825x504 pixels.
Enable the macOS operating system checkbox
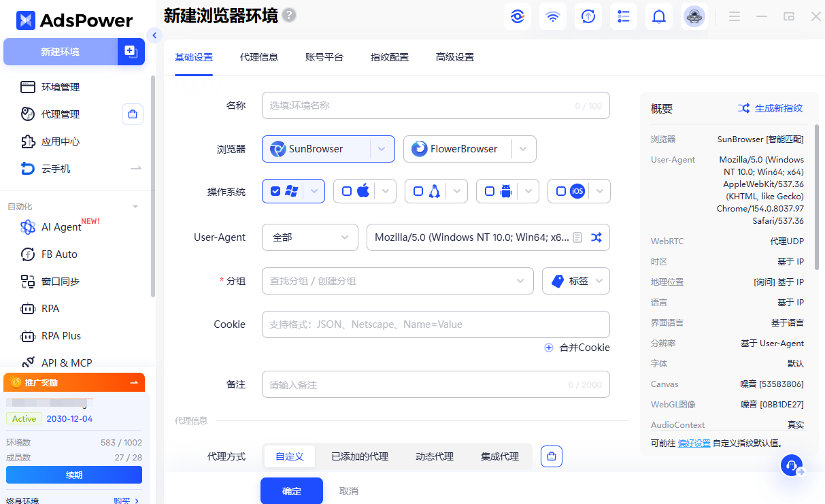click(x=347, y=191)
